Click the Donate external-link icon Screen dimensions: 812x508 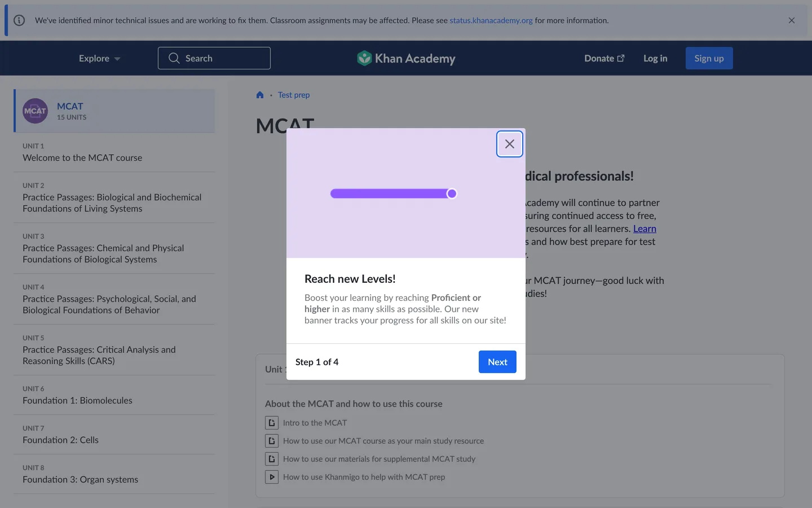pyautogui.click(x=621, y=58)
